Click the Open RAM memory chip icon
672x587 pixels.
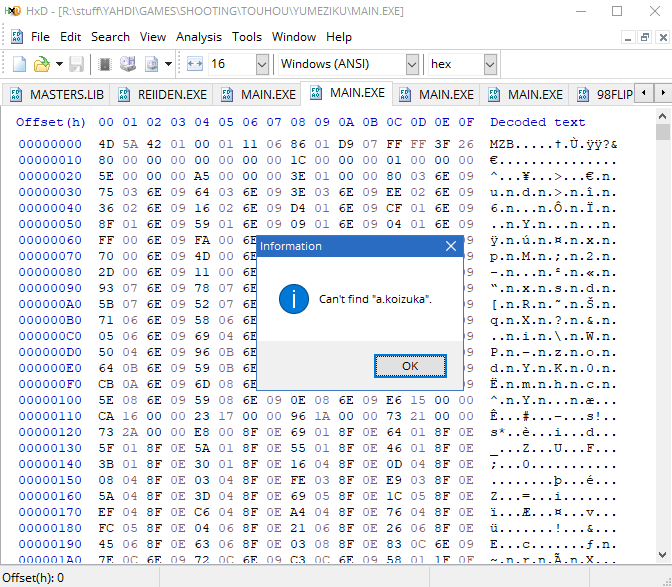tap(105, 64)
